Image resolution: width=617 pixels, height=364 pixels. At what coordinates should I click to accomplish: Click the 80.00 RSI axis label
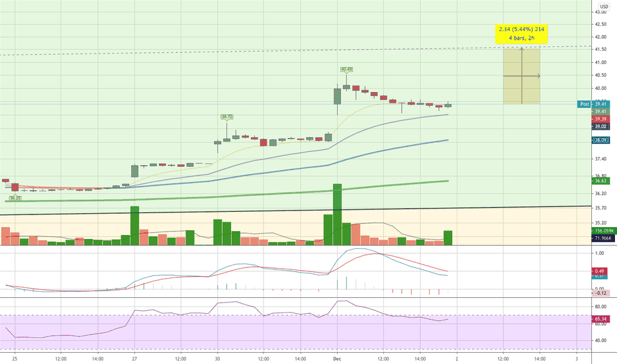tap(600, 306)
